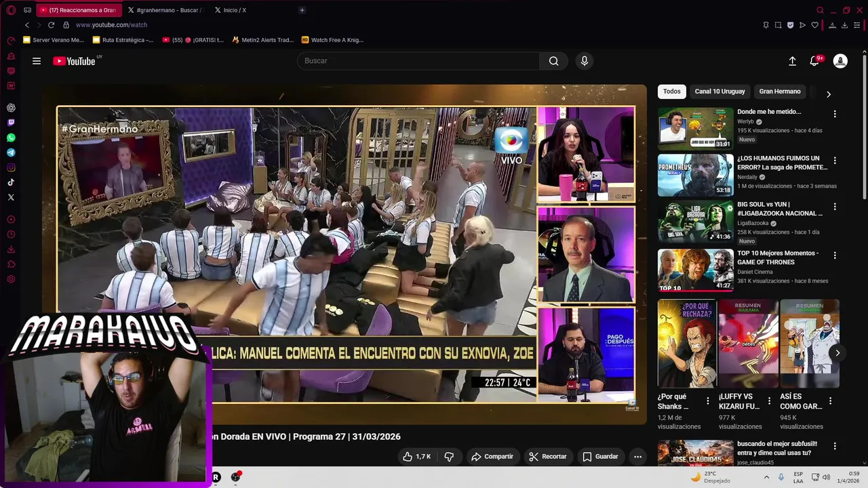Open YouTube upload/create icon
The height and width of the screenshot is (488, 868).
click(x=792, y=61)
